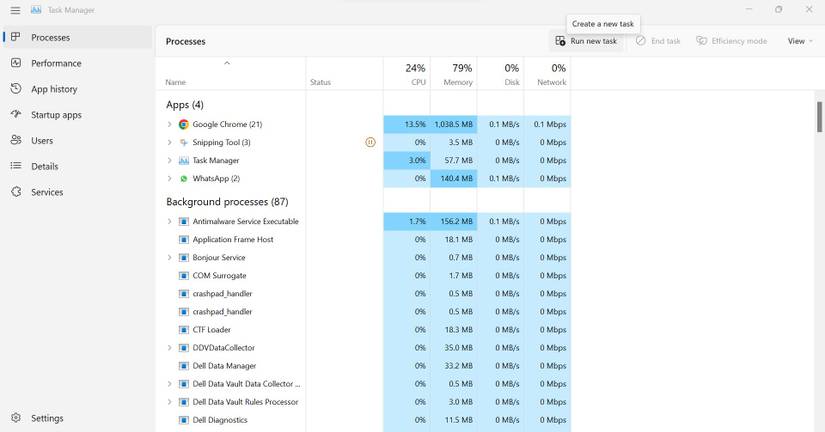Click the vertical scrollbar of process list

click(819, 117)
